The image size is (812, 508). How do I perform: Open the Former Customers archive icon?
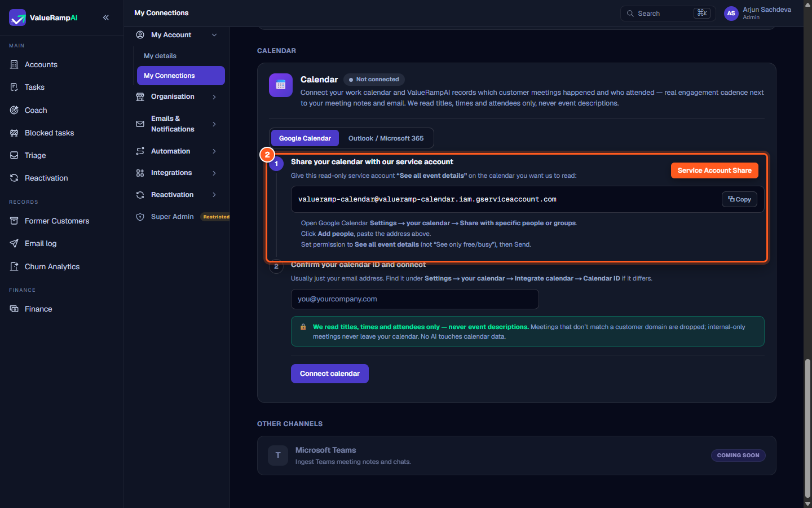coord(14,221)
